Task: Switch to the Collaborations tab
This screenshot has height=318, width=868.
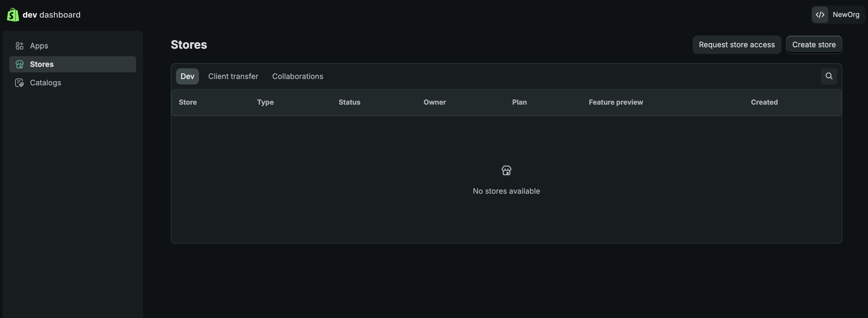Action: pos(297,76)
